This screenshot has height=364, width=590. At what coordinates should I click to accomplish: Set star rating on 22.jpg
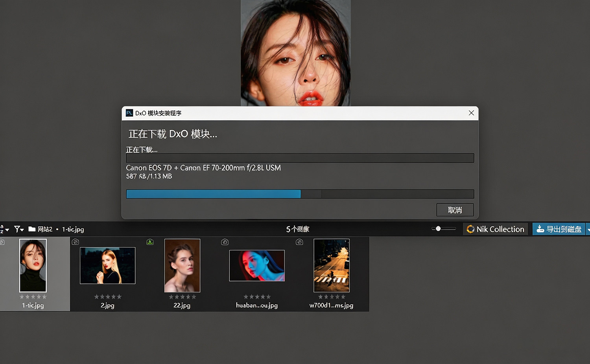point(182,297)
